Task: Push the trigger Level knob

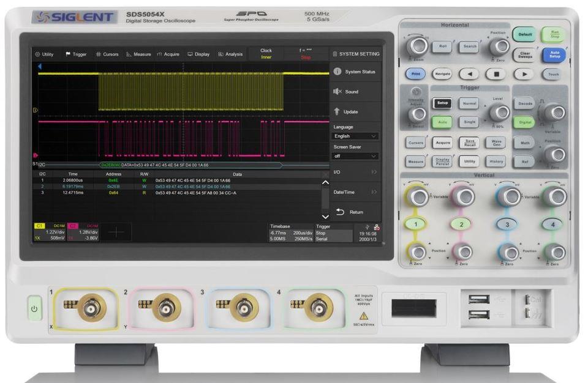Action: (x=500, y=112)
